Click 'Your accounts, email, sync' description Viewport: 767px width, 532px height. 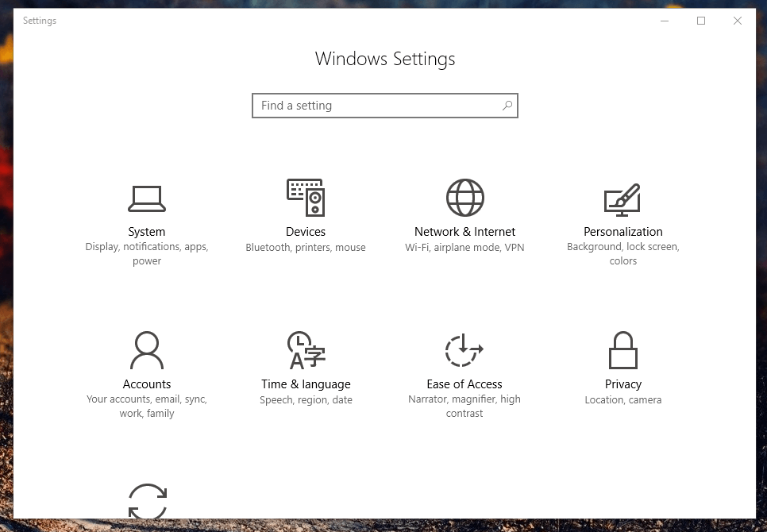point(147,399)
